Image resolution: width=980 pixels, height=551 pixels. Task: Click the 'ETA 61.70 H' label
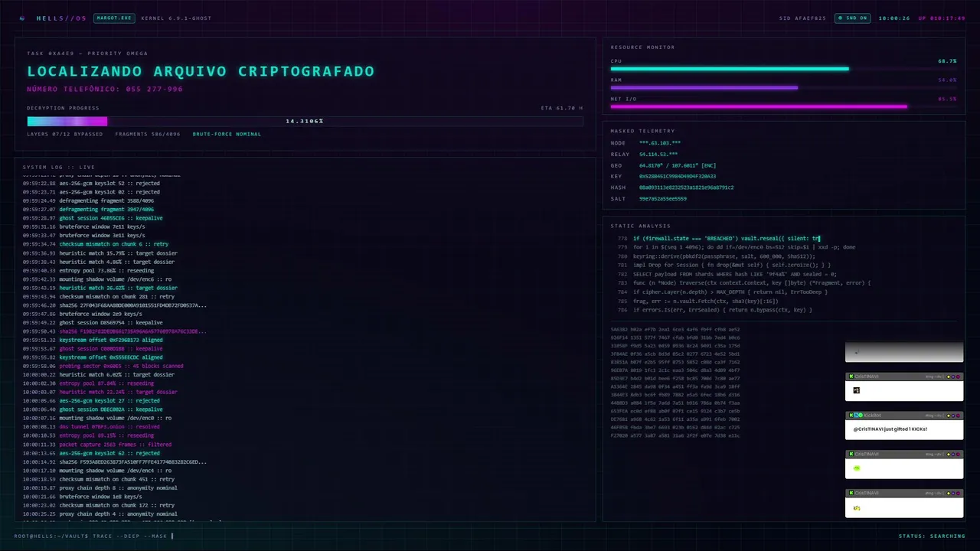562,108
